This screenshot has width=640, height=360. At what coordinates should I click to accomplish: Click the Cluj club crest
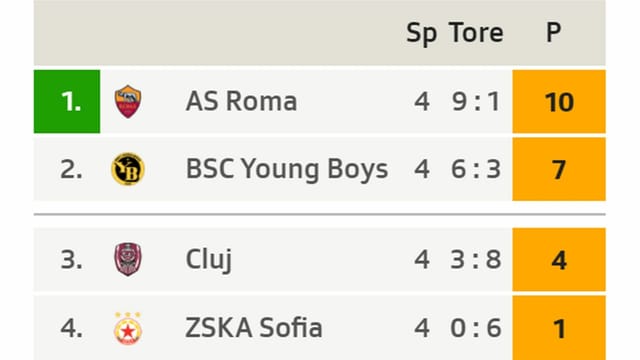pyautogui.click(x=128, y=259)
